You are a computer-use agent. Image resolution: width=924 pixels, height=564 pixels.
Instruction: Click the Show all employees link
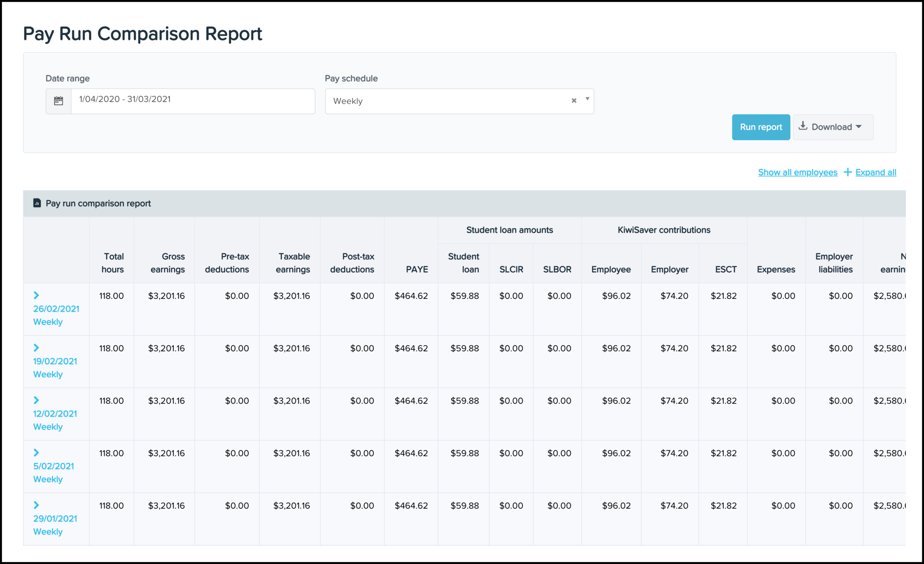coord(797,172)
